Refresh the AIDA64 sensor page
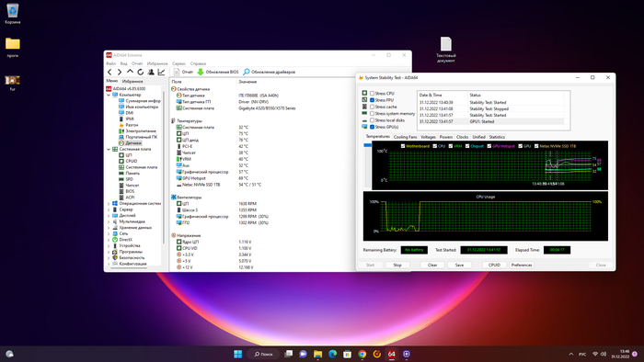The image size is (644, 362). tap(141, 73)
